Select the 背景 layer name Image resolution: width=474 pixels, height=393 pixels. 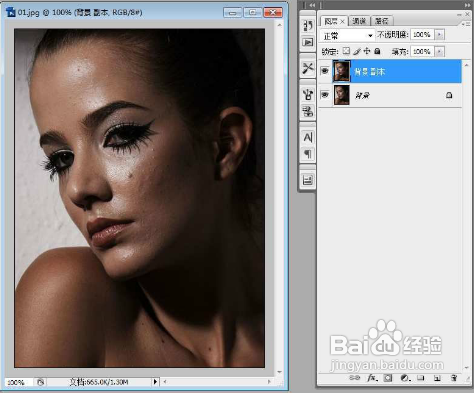pos(362,95)
